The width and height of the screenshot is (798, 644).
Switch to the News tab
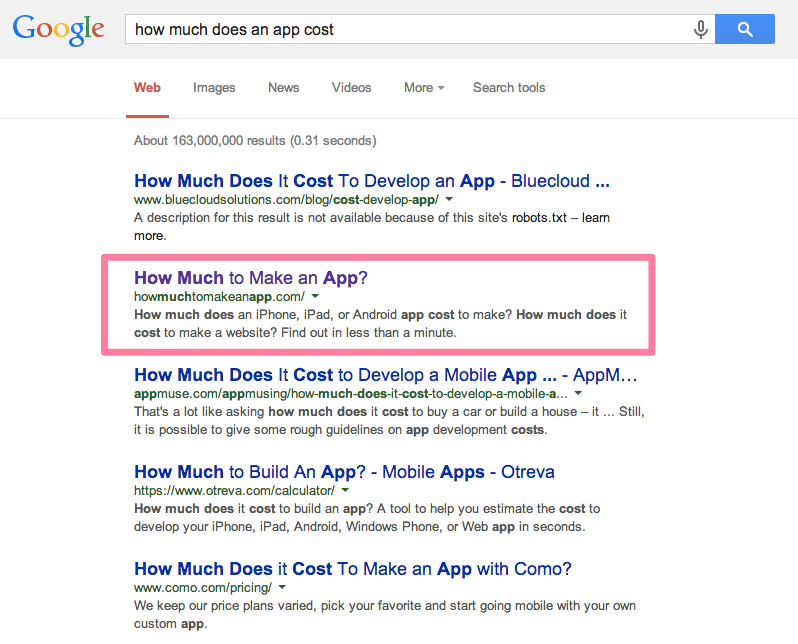283,88
